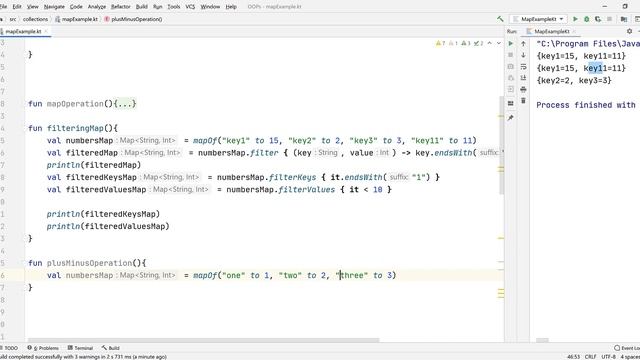This screenshot has height=360, width=640.
Task: Click the typo checkmark indicator in editor
Action: pos(478,43)
